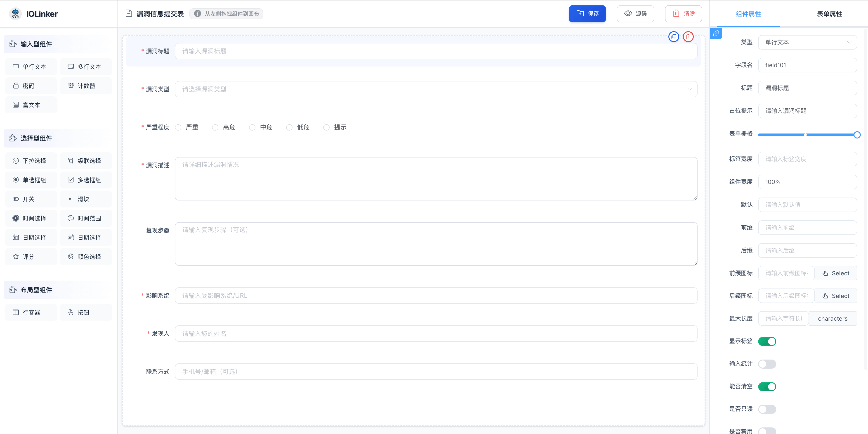Copy the selected 漏洞标题 field
Viewport: 868px width, 434px height.
pyautogui.click(x=674, y=36)
